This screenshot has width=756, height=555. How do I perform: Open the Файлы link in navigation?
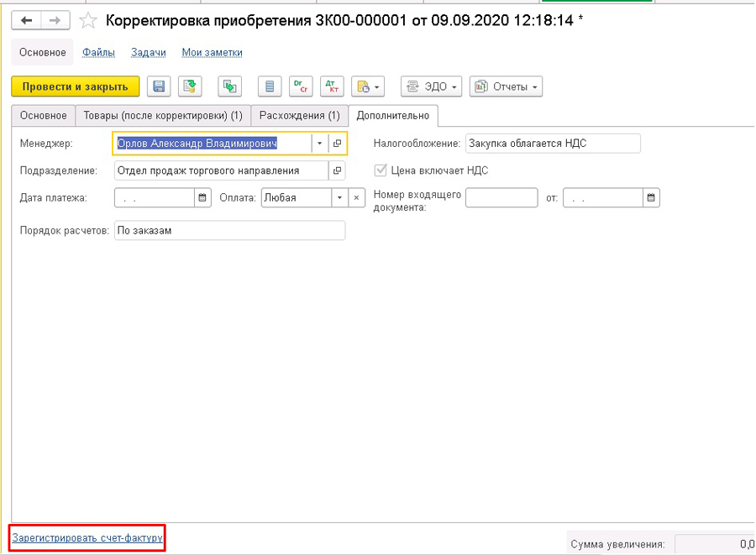pyautogui.click(x=98, y=52)
